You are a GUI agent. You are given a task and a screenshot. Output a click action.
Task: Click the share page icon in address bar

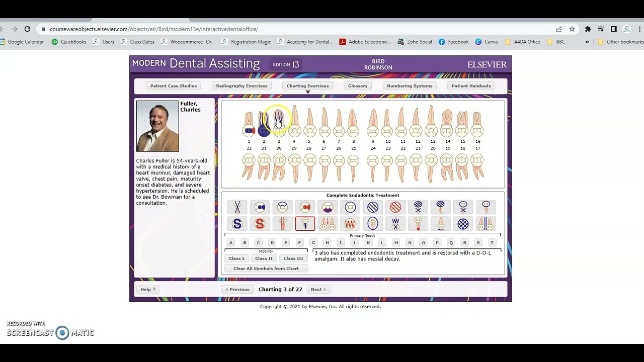tap(559, 29)
